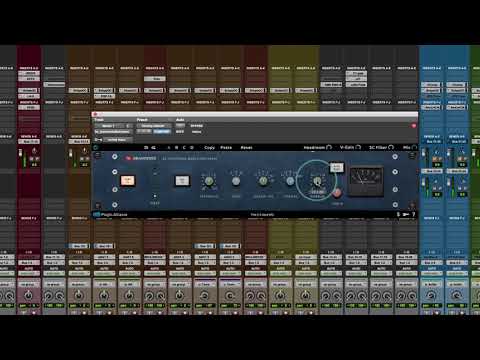Open the plugin name selector under Track
Screen dimensions: 480x360
click(x=114, y=132)
